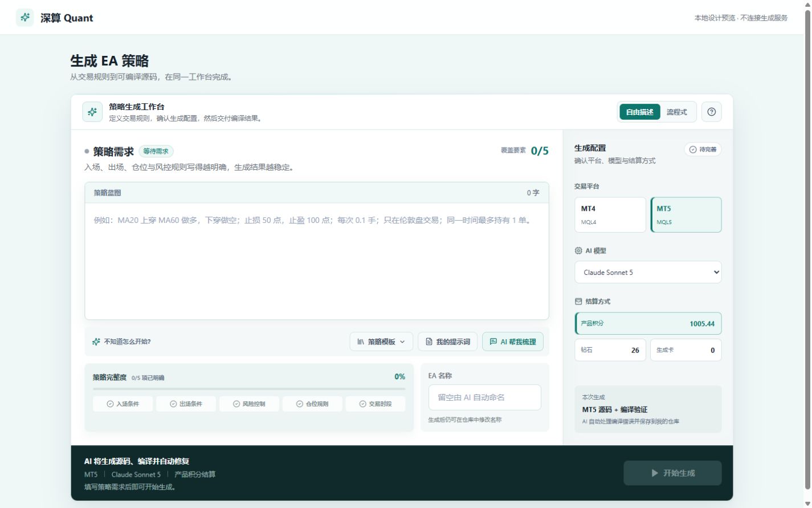Click the 0 字 character count

coord(533,193)
